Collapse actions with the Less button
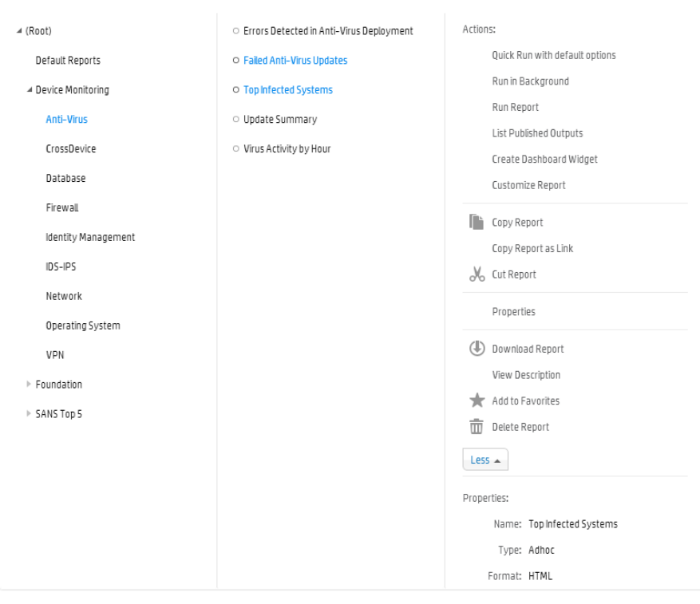The height and width of the screenshot is (604, 700). coord(485,460)
